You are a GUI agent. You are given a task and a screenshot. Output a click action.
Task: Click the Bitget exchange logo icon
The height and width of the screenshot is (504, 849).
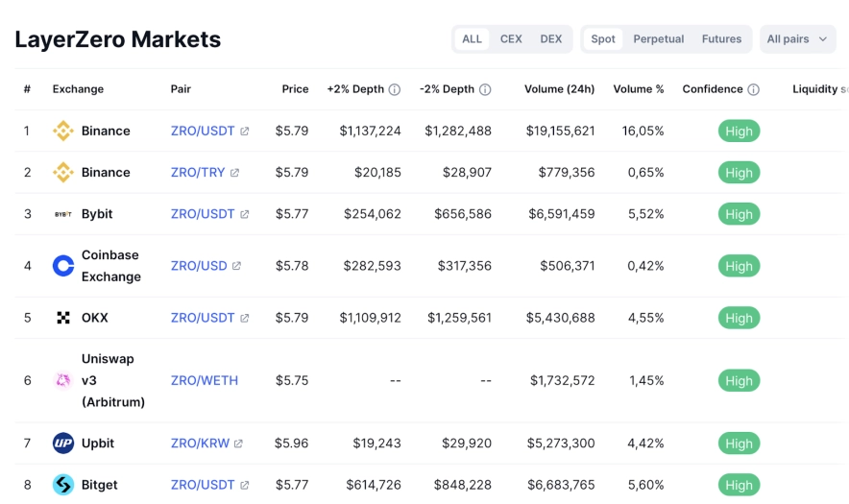62,485
